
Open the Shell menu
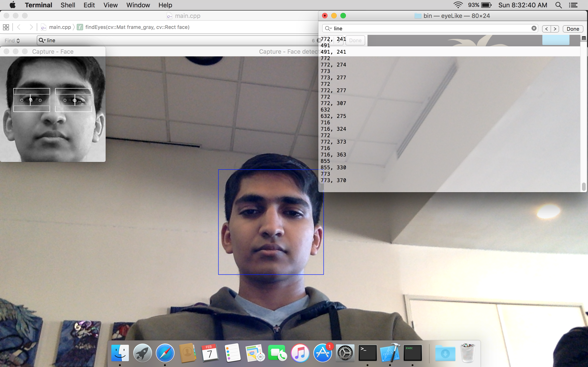(x=68, y=5)
